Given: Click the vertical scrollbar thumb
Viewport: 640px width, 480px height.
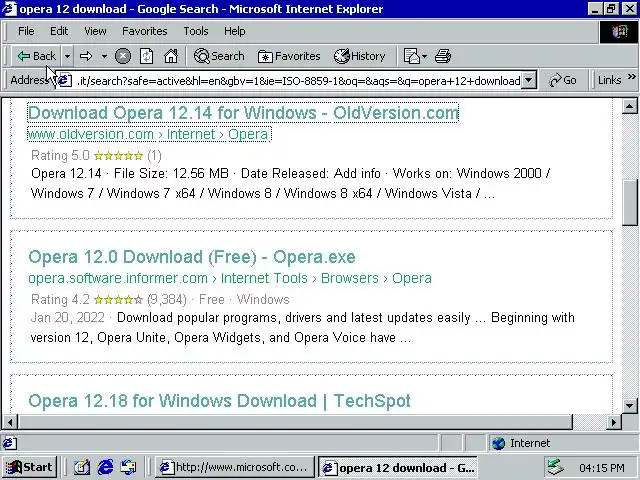Looking at the screenshot, I should [x=629, y=202].
